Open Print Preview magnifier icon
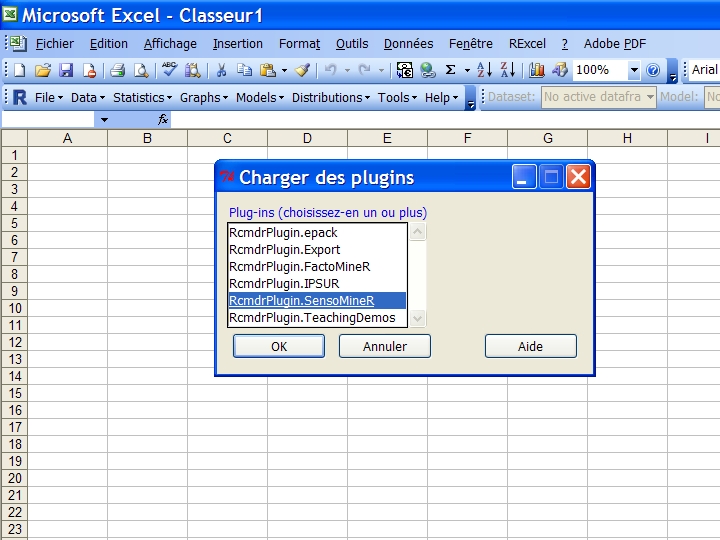The width and height of the screenshot is (720, 540). tap(141, 70)
